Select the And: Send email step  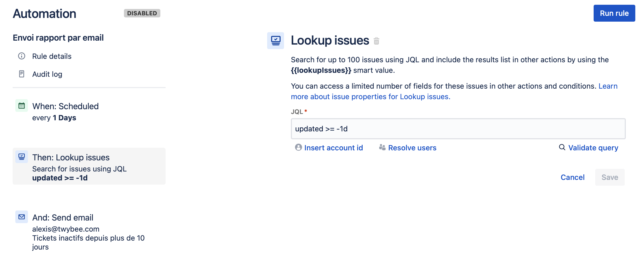pos(89,231)
